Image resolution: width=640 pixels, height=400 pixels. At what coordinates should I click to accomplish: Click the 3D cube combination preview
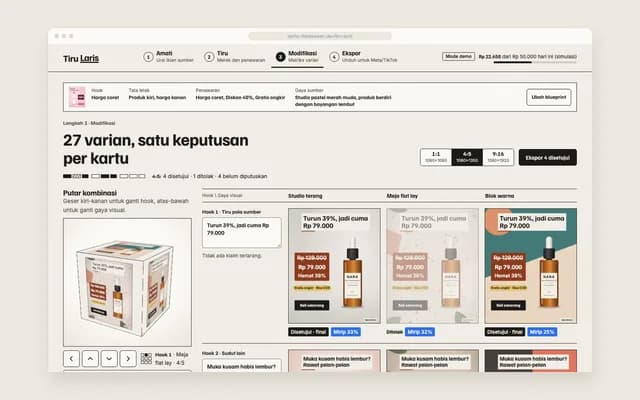(x=127, y=282)
